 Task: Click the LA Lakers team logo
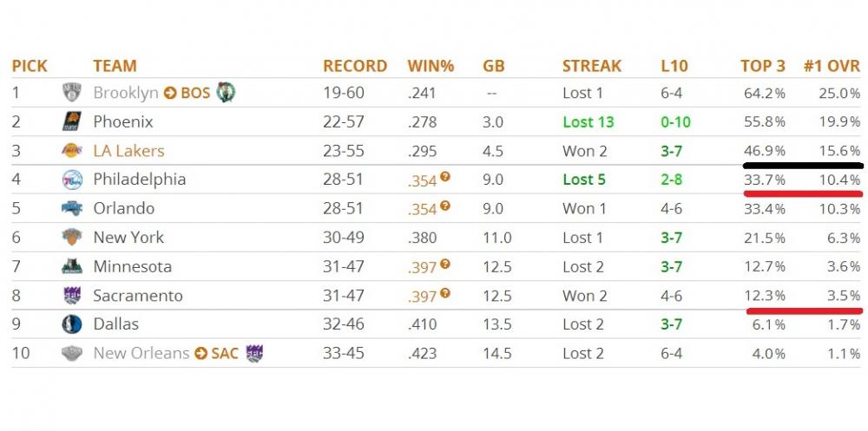coord(71,151)
